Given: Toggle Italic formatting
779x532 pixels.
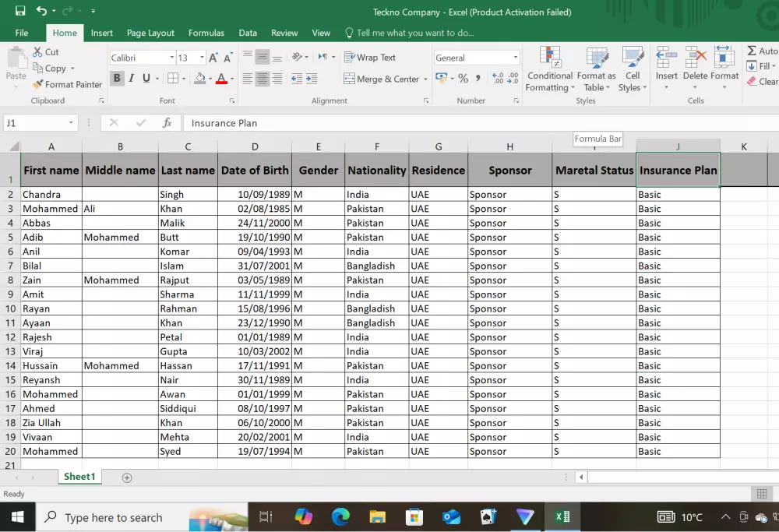Looking at the screenshot, I should 132,79.
